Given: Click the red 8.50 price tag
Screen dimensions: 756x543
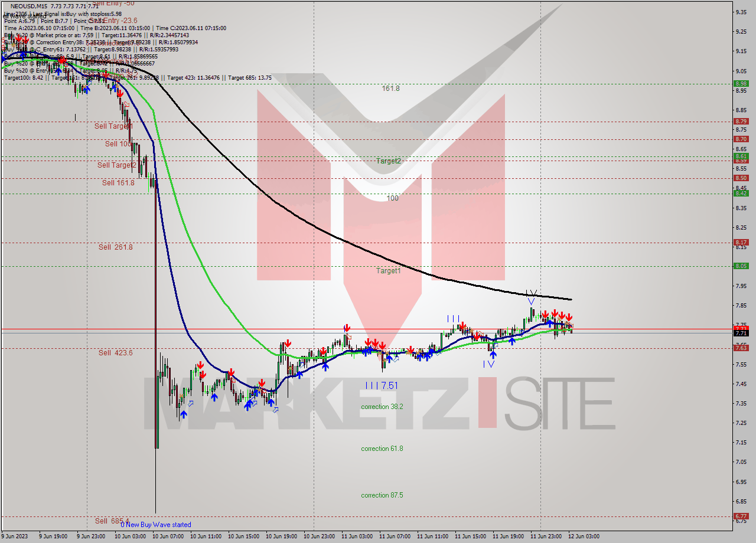Looking at the screenshot, I should pyautogui.click(x=741, y=178).
